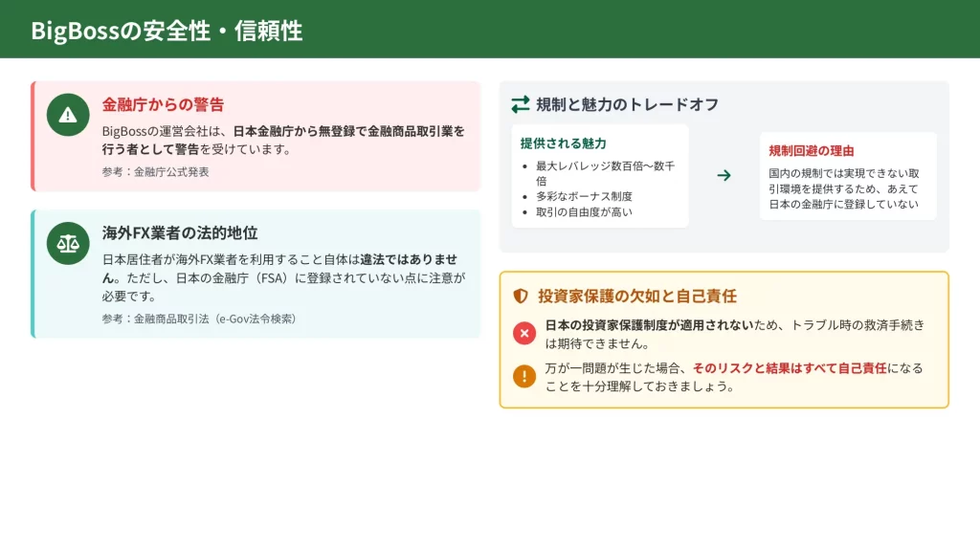Click the 提供される魅力 card title
This screenshot has height=551, width=980.
pyautogui.click(x=563, y=143)
